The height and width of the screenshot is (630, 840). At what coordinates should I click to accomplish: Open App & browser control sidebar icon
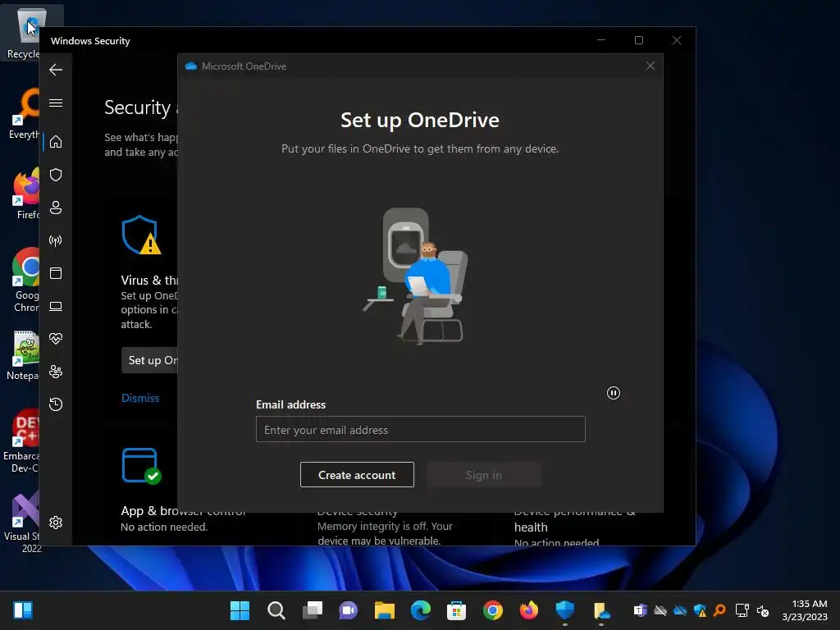pyautogui.click(x=56, y=273)
